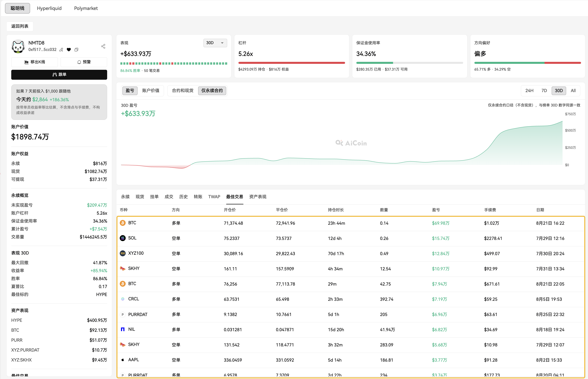This screenshot has height=379, width=588.
Task: Click the 持仓时长 column header
Action: click(336, 210)
